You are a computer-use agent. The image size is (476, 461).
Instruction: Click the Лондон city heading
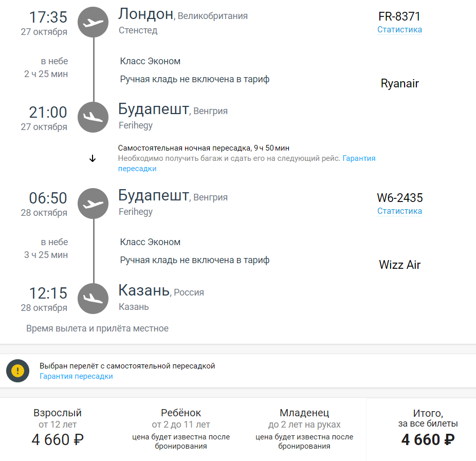click(145, 14)
